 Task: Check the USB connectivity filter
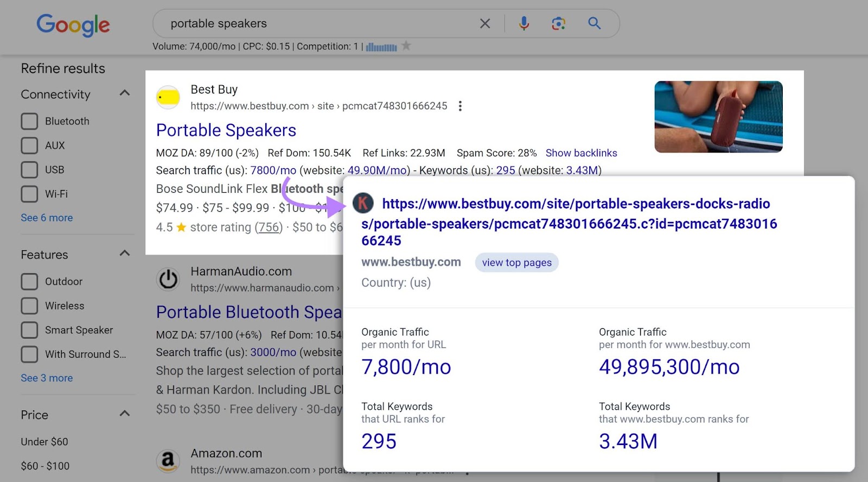[x=29, y=169]
